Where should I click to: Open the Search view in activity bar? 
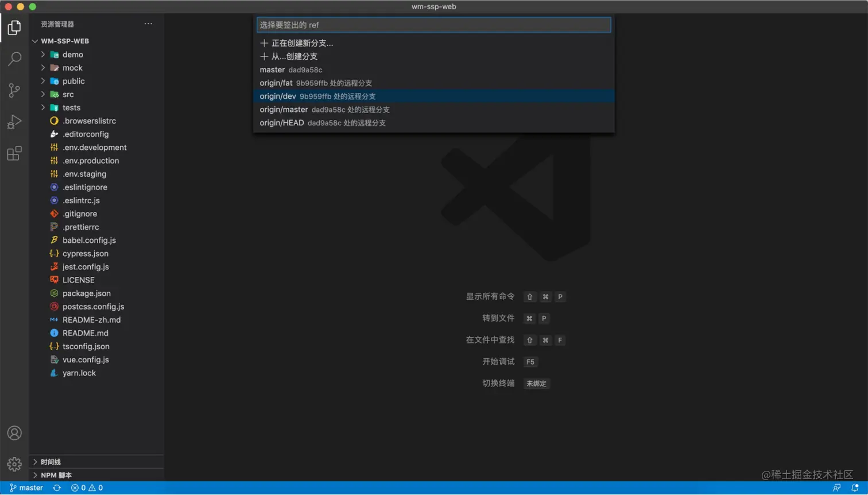(x=14, y=59)
